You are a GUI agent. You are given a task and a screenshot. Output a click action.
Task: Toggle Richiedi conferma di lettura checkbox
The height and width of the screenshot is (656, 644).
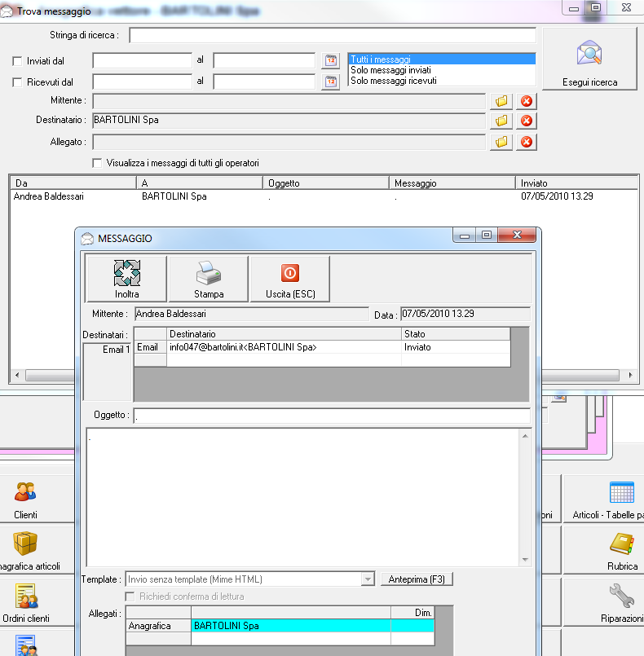[x=130, y=597]
